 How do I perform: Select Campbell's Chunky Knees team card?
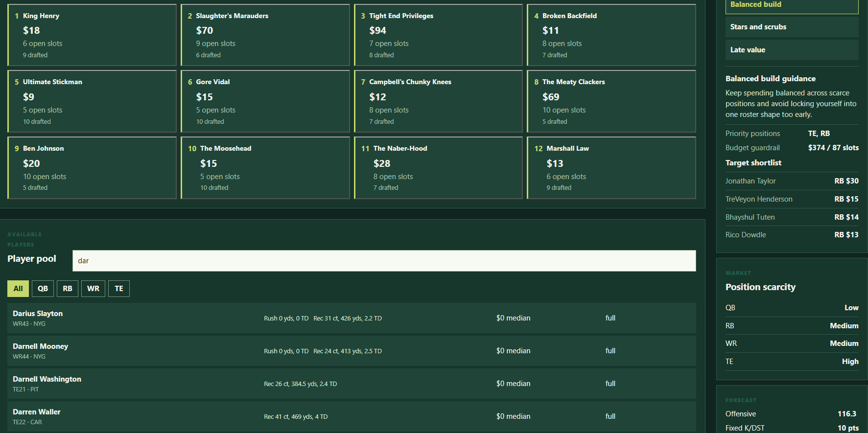click(x=438, y=101)
